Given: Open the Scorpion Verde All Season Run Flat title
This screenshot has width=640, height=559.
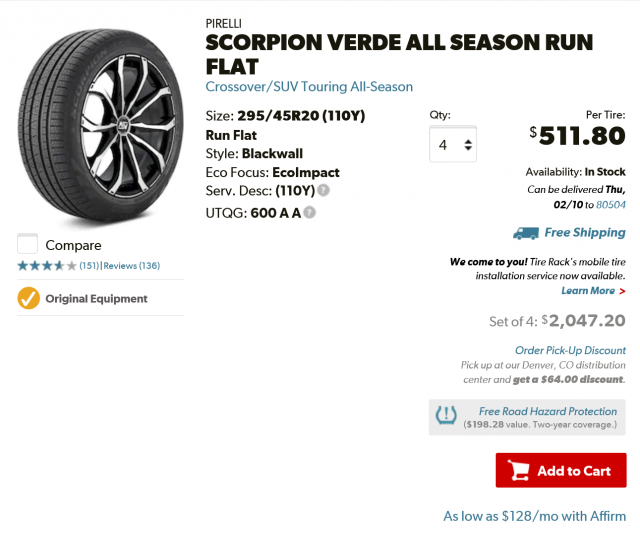Looking at the screenshot, I should tap(399, 54).
